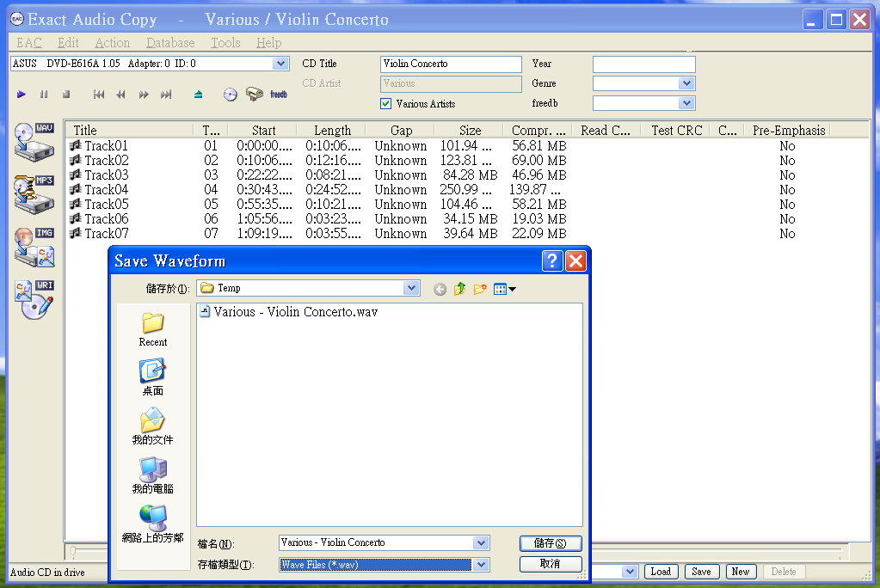Expand the 檔名 file name dropdown
The image size is (880, 588).
click(480, 542)
